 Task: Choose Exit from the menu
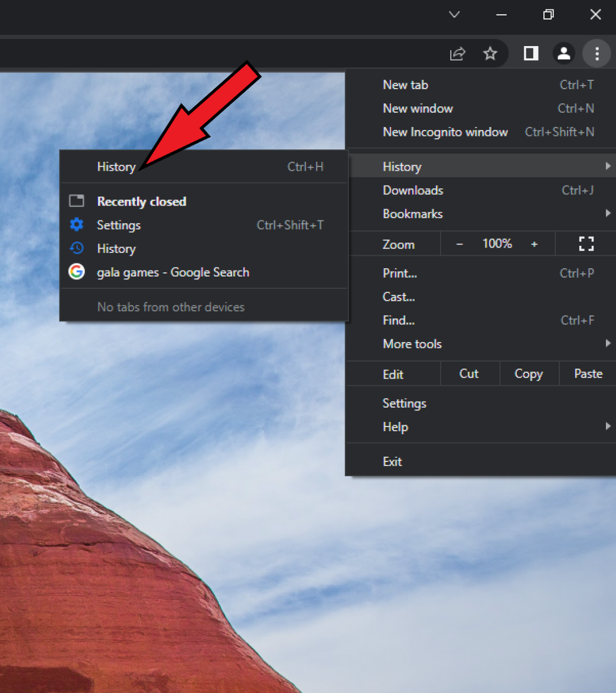coord(481,461)
